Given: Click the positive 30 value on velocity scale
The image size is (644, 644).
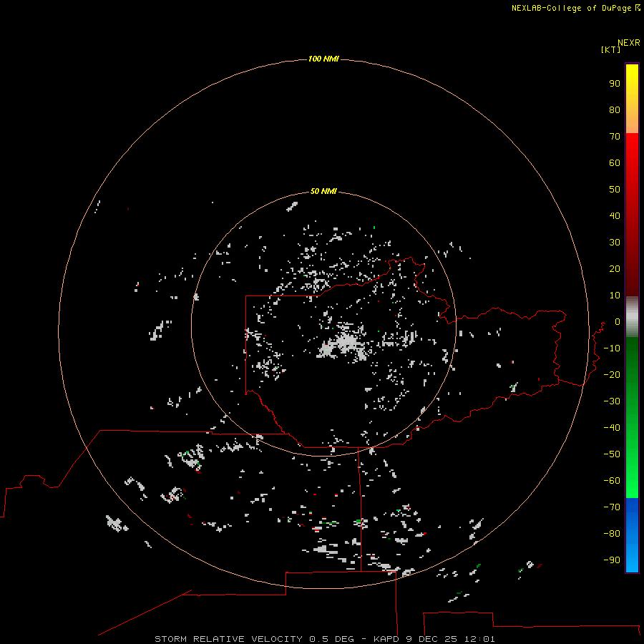Looking at the screenshot, I should [x=615, y=243].
